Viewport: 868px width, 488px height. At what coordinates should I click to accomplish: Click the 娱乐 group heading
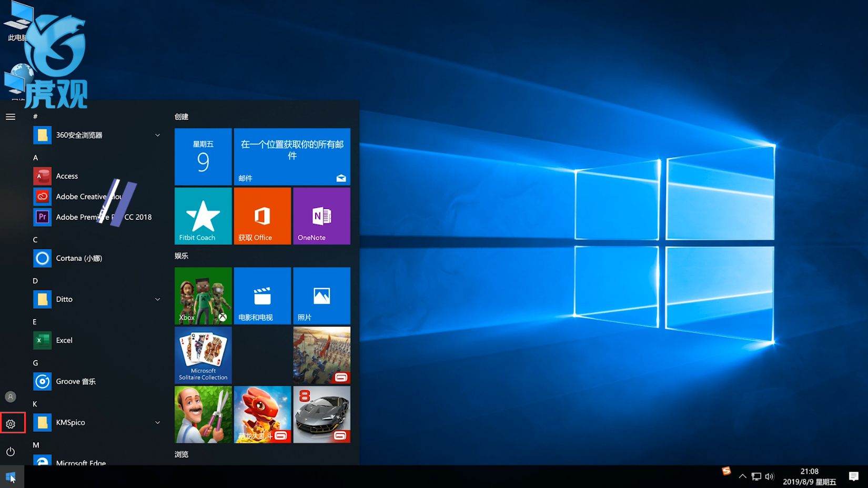[x=181, y=256]
